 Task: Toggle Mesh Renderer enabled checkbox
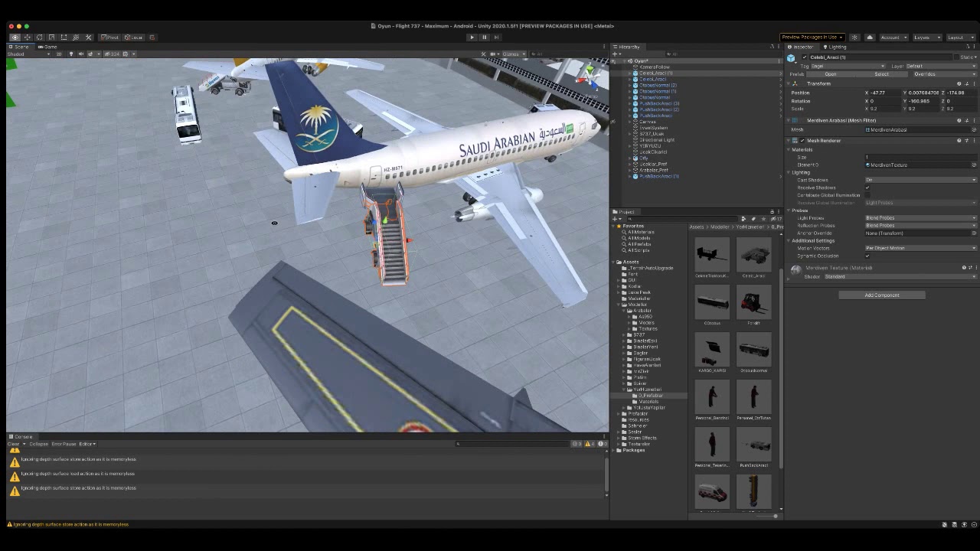(803, 141)
